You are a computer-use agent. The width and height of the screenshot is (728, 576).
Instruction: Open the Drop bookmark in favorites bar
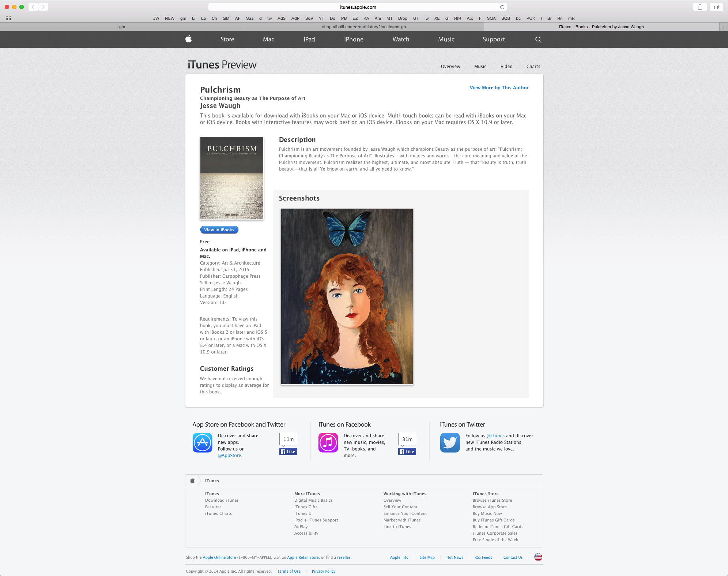[403, 18]
